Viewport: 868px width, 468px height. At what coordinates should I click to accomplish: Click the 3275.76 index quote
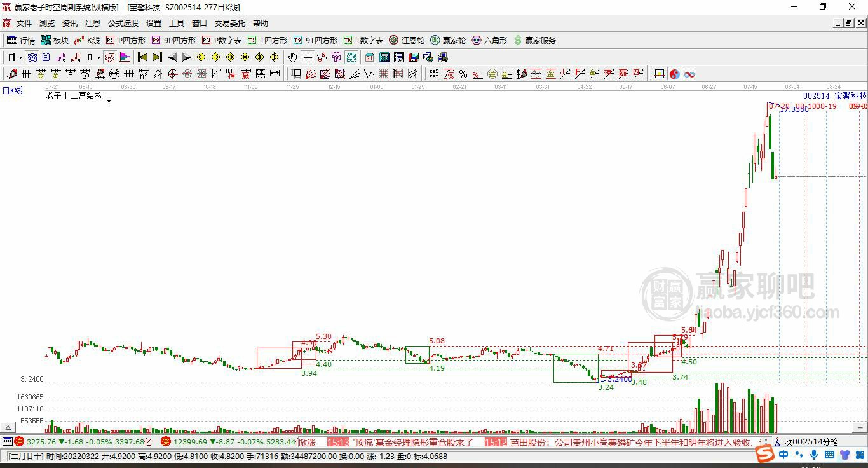(x=40, y=442)
